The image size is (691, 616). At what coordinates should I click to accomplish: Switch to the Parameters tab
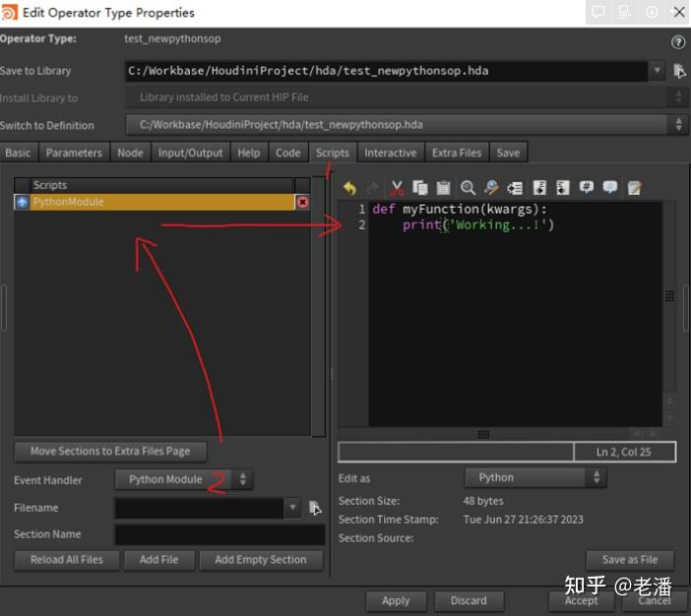pos(74,153)
